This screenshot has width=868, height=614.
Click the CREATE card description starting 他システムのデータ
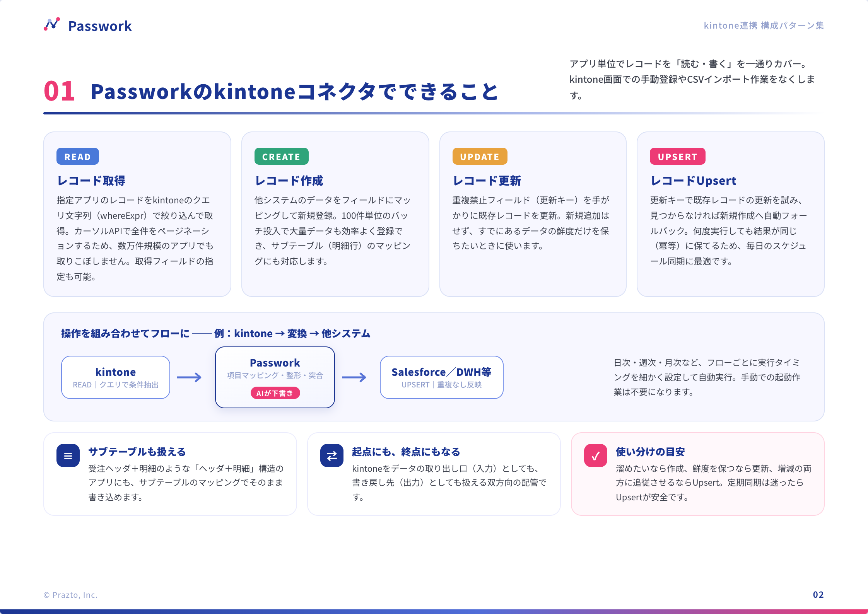pyautogui.click(x=333, y=230)
